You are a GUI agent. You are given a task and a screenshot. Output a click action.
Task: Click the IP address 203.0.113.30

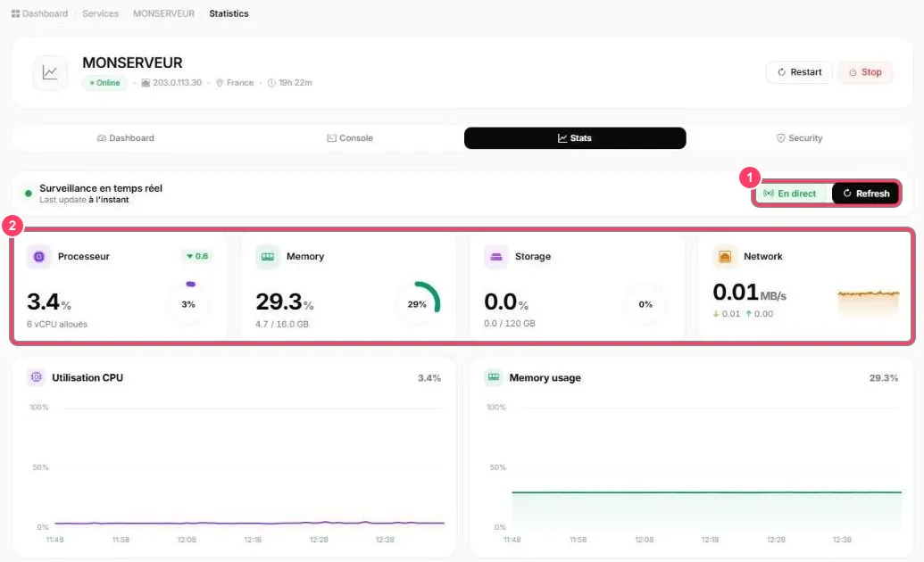click(177, 83)
